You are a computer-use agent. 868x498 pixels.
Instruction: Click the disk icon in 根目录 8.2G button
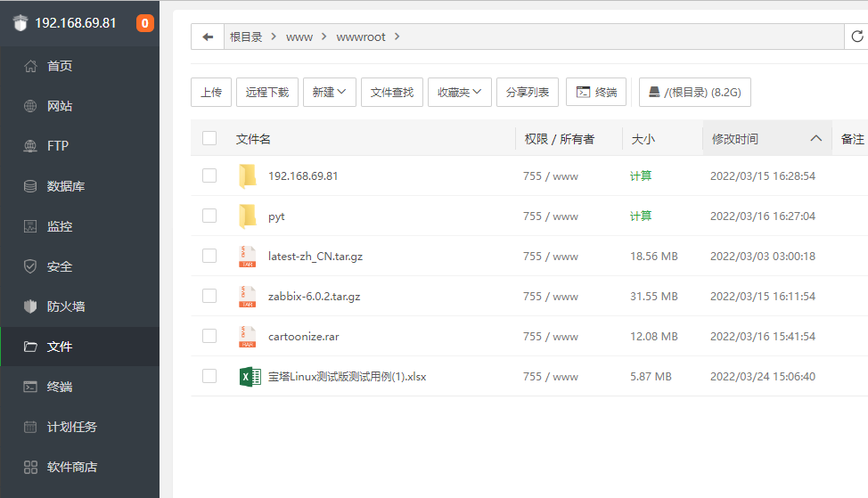654,92
